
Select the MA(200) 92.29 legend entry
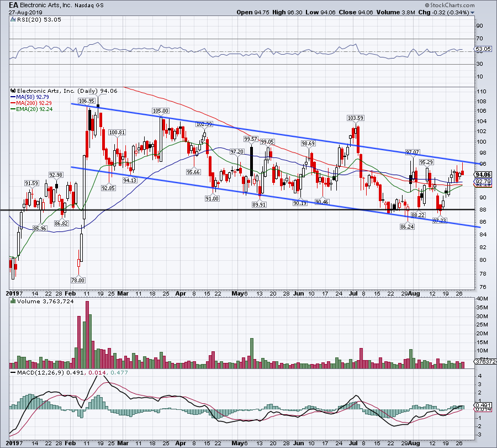coord(31,103)
